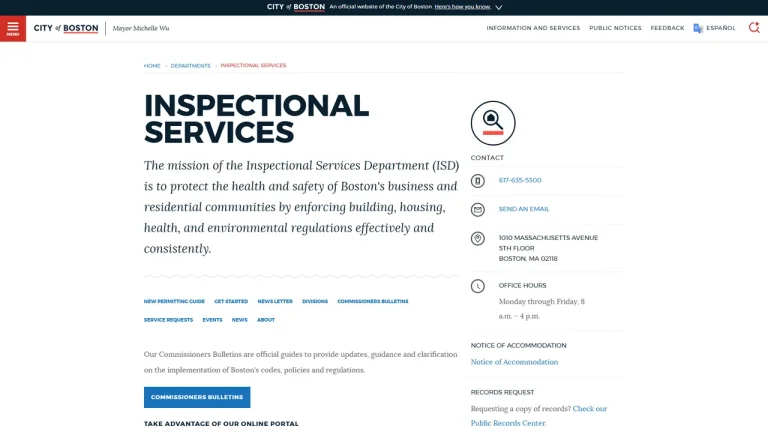Viewport: 768px width, 432px height.
Task: Click the 'Mayor Michelle Wu' header text
Action: click(141, 28)
